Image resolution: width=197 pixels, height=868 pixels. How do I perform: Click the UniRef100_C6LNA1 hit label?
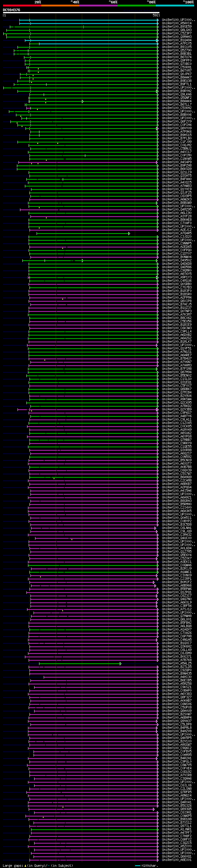coord(177,528)
